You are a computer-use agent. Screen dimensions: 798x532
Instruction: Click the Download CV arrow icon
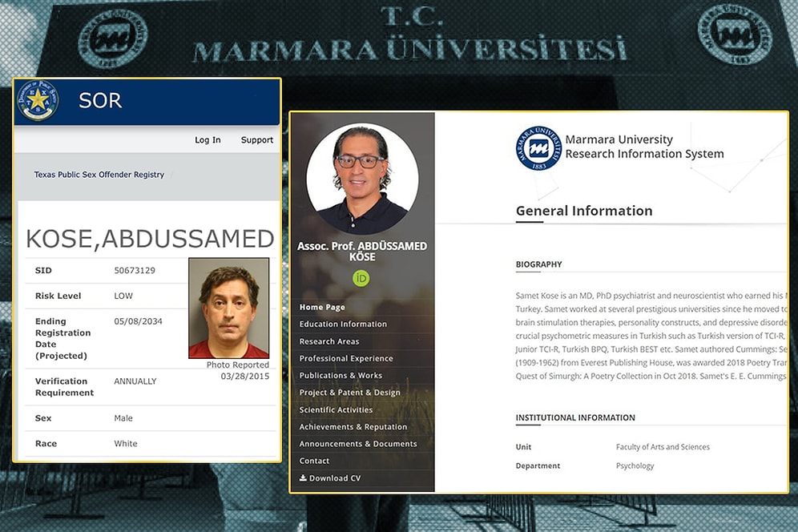303,478
